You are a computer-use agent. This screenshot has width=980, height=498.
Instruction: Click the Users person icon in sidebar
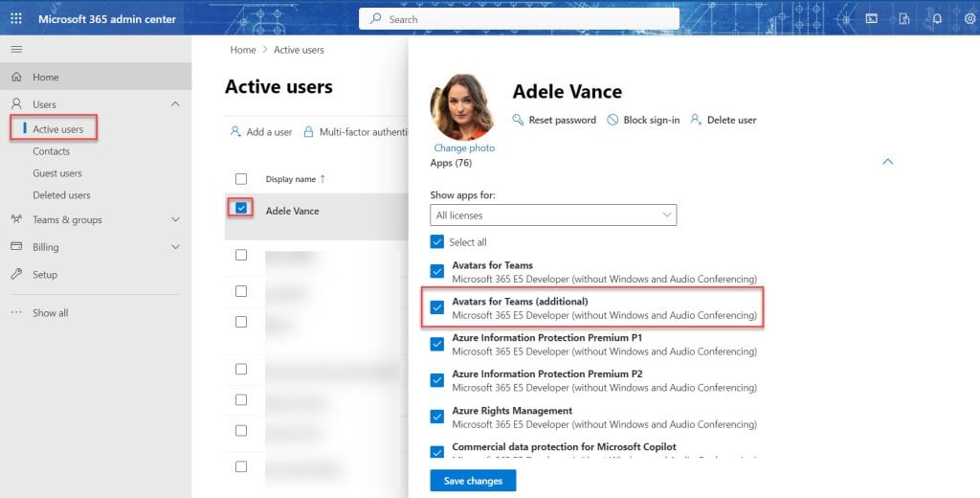pos(17,103)
